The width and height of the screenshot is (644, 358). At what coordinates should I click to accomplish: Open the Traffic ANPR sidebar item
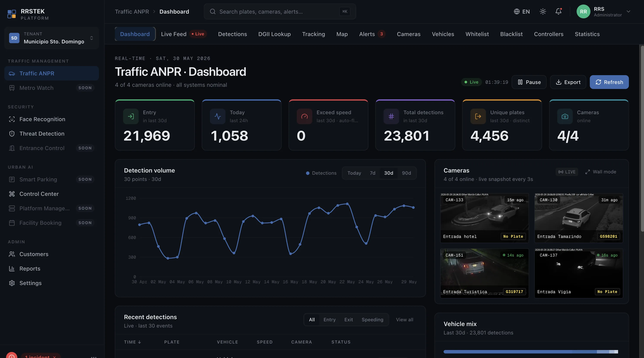[x=51, y=73]
